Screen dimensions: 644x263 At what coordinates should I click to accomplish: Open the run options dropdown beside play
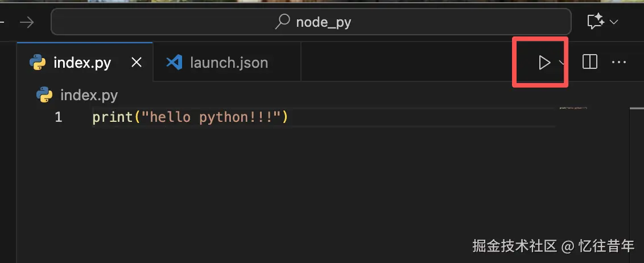tap(562, 63)
